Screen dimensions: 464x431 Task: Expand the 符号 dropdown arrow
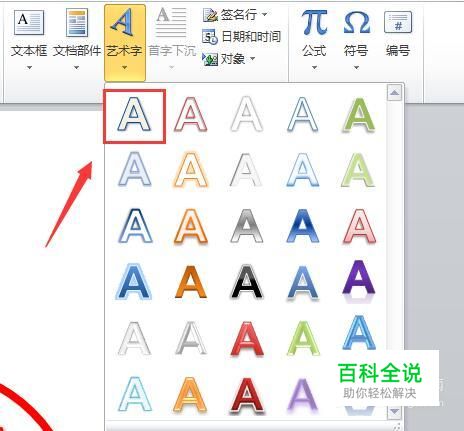356,68
